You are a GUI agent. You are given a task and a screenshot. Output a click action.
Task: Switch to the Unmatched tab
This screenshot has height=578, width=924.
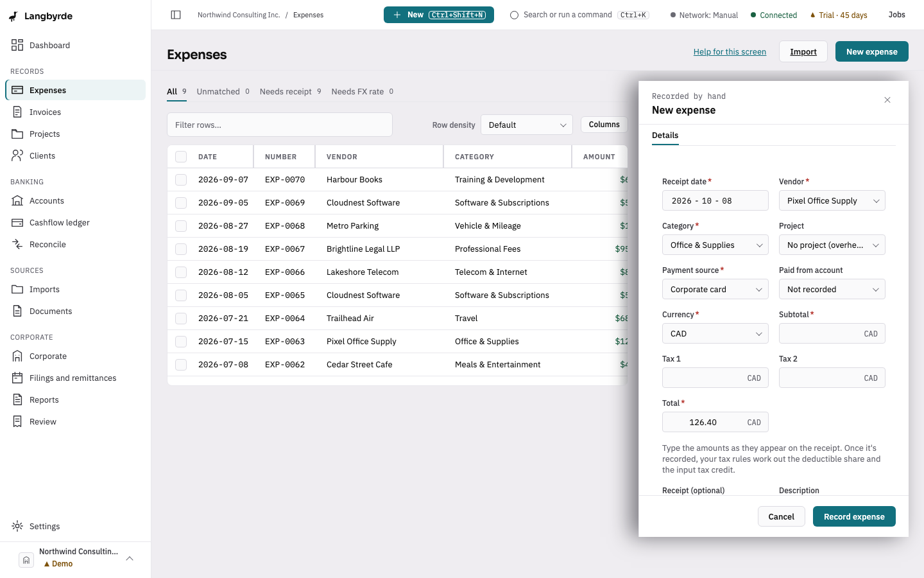223,91
